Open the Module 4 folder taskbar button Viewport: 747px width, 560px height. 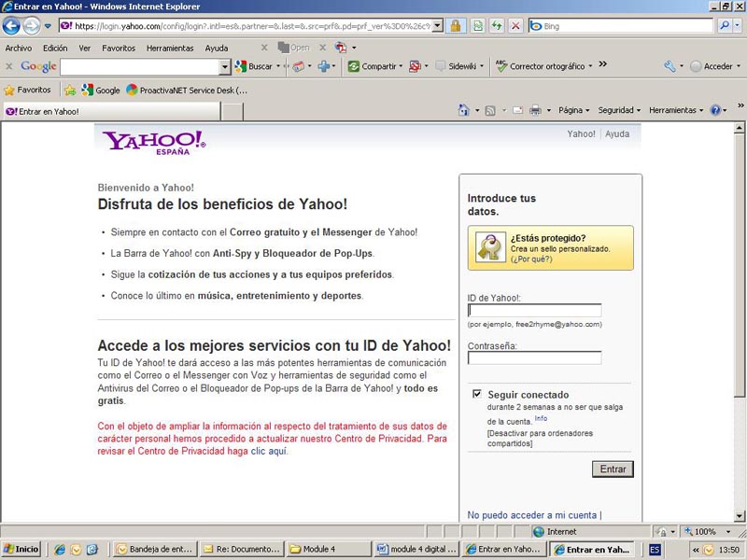coord(328,549)
